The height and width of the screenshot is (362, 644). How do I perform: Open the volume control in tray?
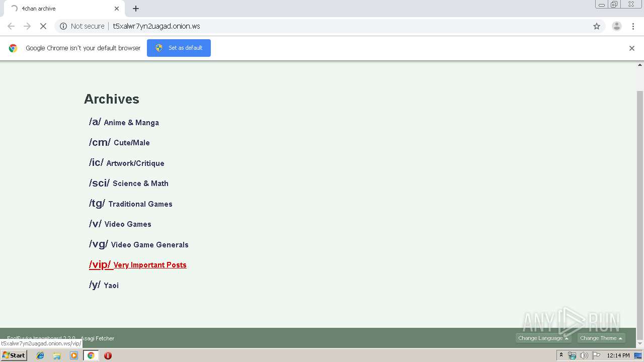(x=584, y=355)
